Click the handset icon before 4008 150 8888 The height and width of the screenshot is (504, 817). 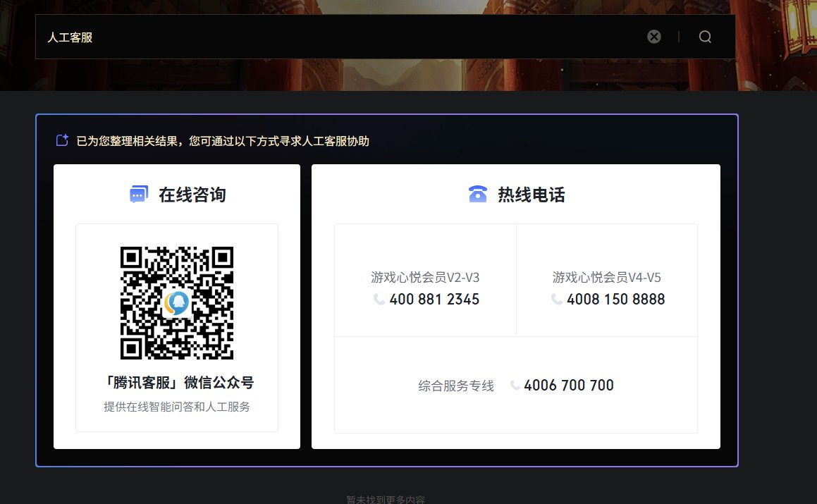pyautogui.click(x=557, y=300)
